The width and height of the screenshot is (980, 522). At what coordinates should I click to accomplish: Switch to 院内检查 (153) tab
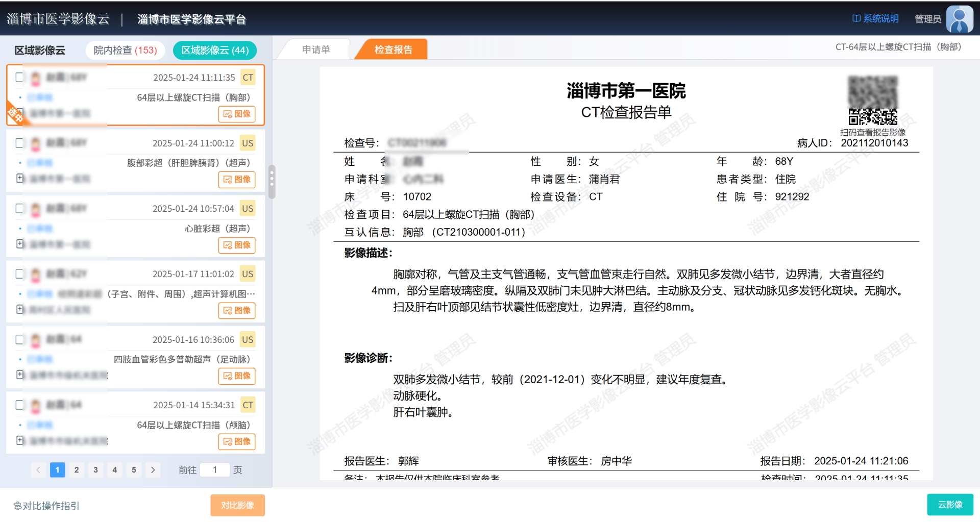[125, 51]
